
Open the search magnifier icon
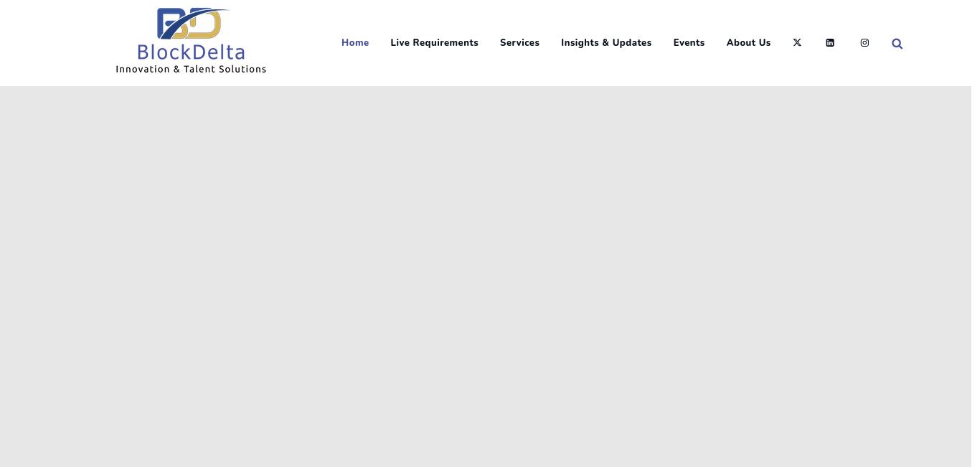(x=897, y=44)
